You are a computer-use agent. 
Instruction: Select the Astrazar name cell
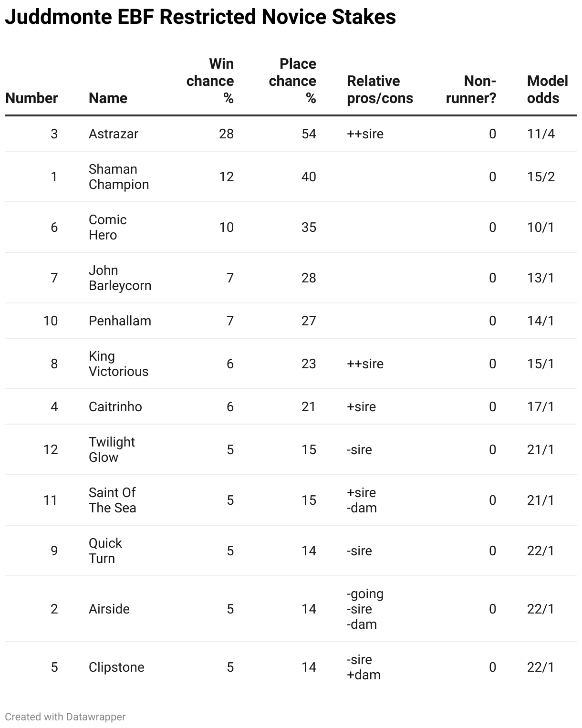coord(114,134)
